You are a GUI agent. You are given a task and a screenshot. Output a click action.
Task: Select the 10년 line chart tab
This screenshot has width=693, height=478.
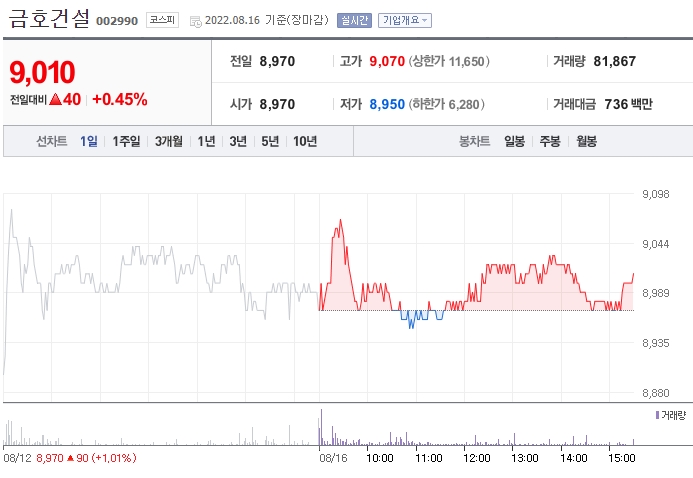click(x=305, y=141)
